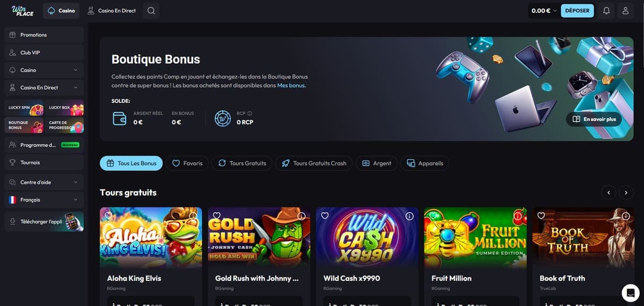
Task: Open the Lucky Spin tile
Action: pos(24,108)
